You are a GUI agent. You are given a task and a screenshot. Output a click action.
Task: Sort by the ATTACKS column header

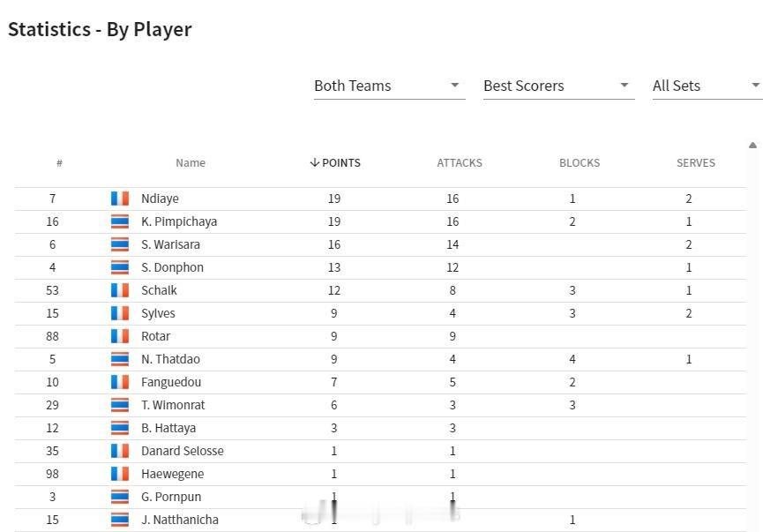pos(460,163)
